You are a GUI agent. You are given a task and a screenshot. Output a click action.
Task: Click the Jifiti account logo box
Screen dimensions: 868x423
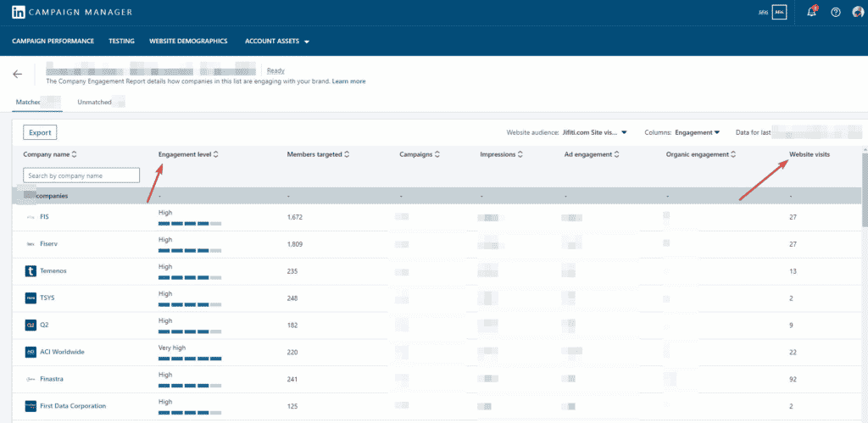tap(780, 12)
